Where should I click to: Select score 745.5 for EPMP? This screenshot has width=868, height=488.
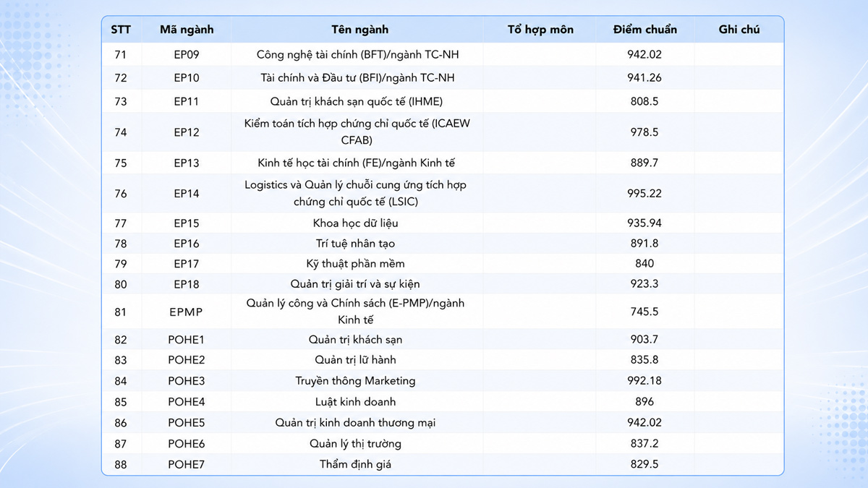click(x=644, y=312)
